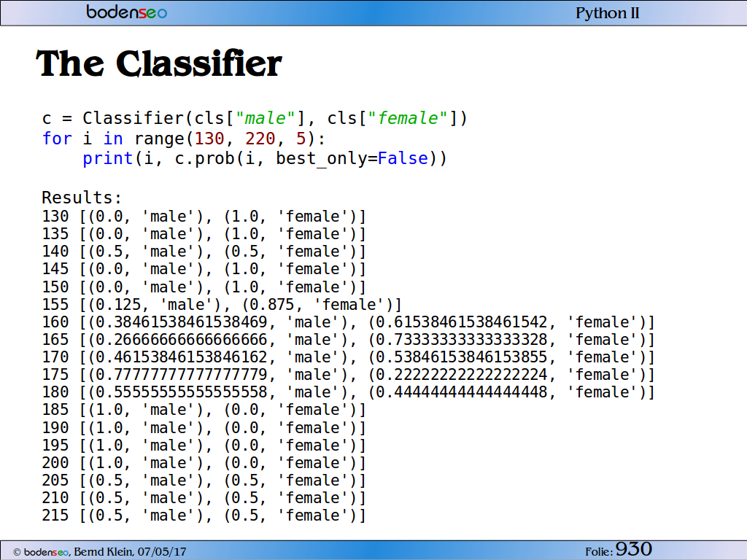Viewport: 747px width, 560px height.
Task: Click the line 'for i in range(130, 220, 5):'
Action: point(184,139)
